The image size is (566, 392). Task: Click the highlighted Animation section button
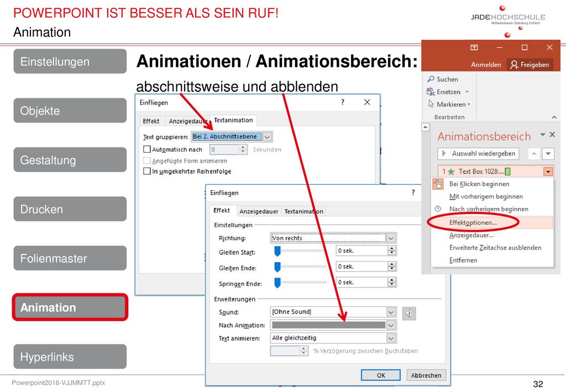tap(70, 307)
